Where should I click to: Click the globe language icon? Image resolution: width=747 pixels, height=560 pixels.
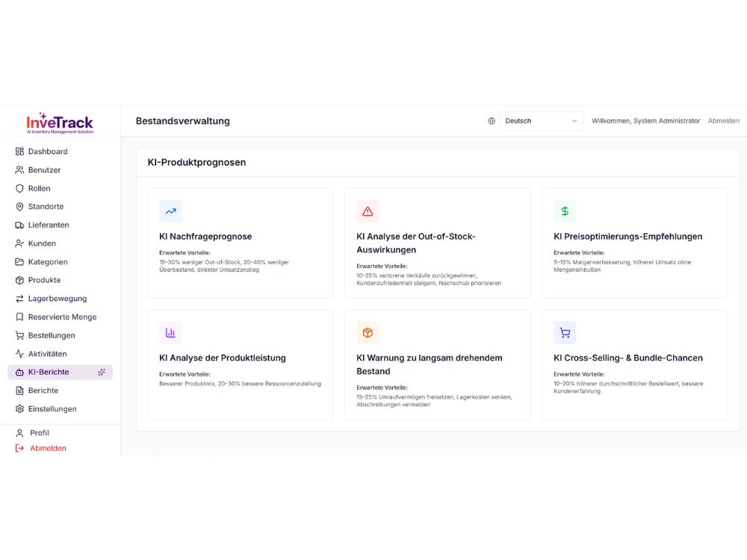coord(492,121)
